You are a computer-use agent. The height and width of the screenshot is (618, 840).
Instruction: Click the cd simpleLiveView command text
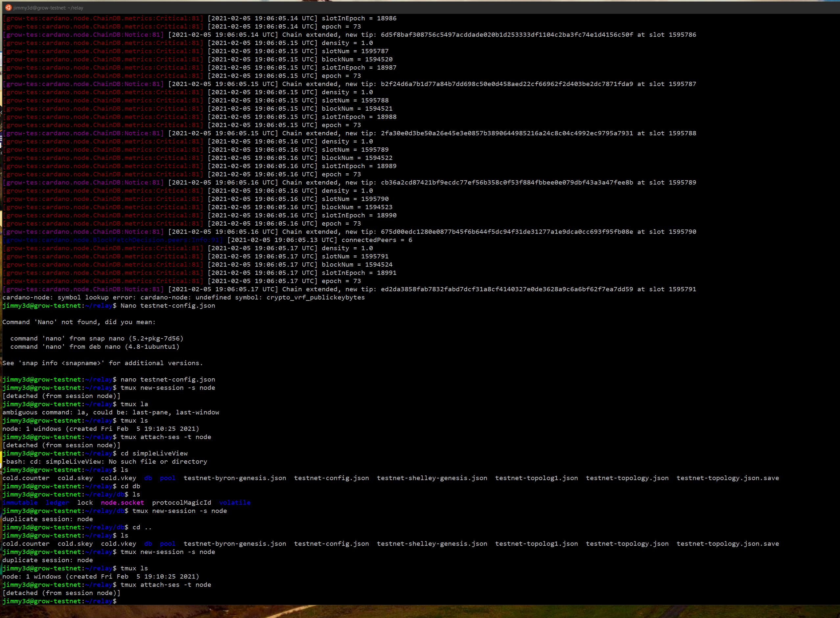point(154,453)
